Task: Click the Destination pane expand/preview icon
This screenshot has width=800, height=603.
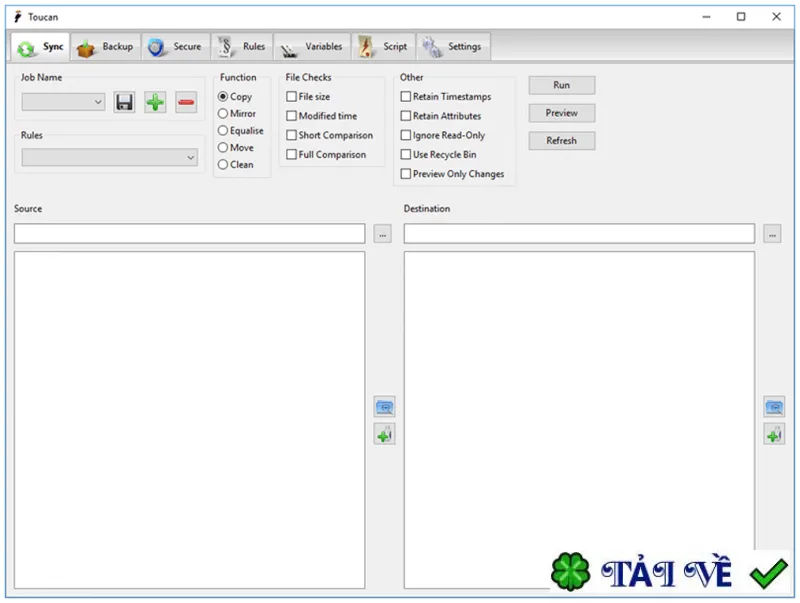Action: pos(774,407)
